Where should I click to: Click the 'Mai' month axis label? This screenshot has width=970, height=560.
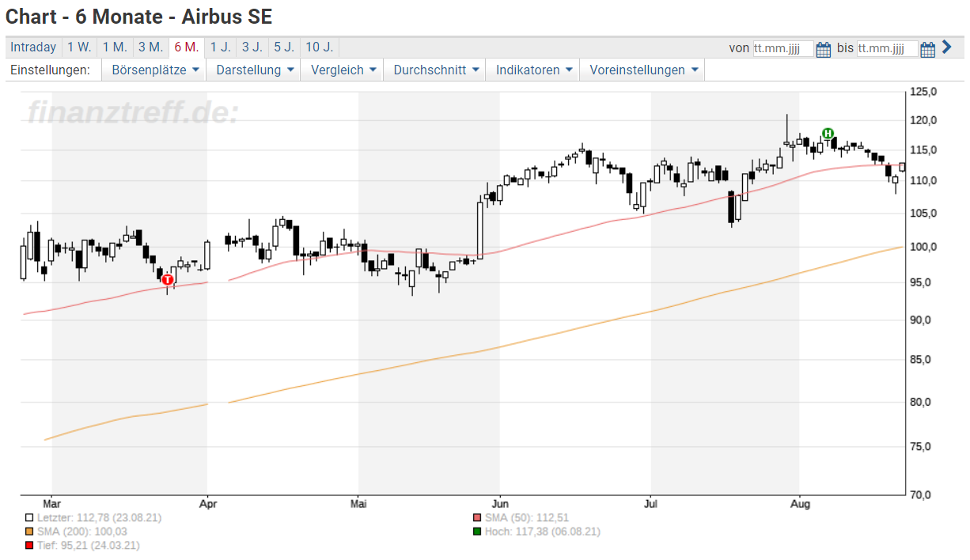click(x=358, y=503)
